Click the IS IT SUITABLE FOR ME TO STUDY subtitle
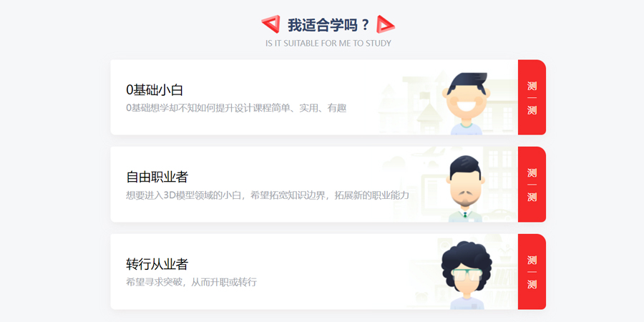This screenshot has width=644, height=322. tap(328, 43)
